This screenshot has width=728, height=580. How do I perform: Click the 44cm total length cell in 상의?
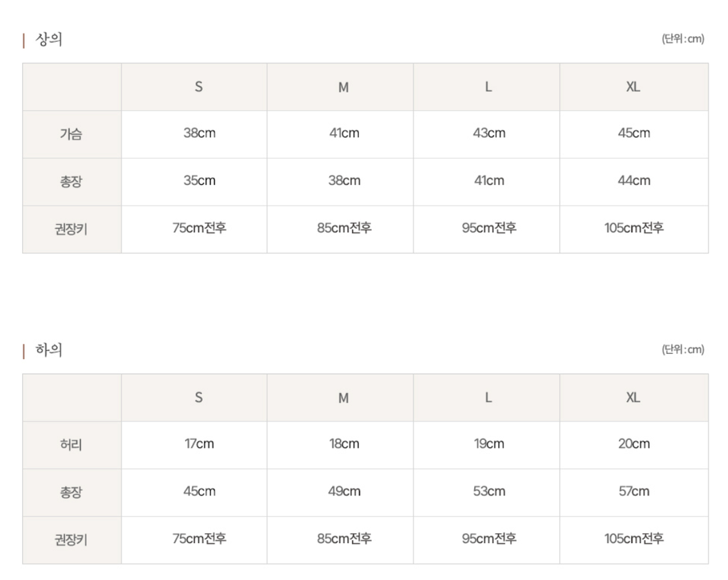coord(633,181)
